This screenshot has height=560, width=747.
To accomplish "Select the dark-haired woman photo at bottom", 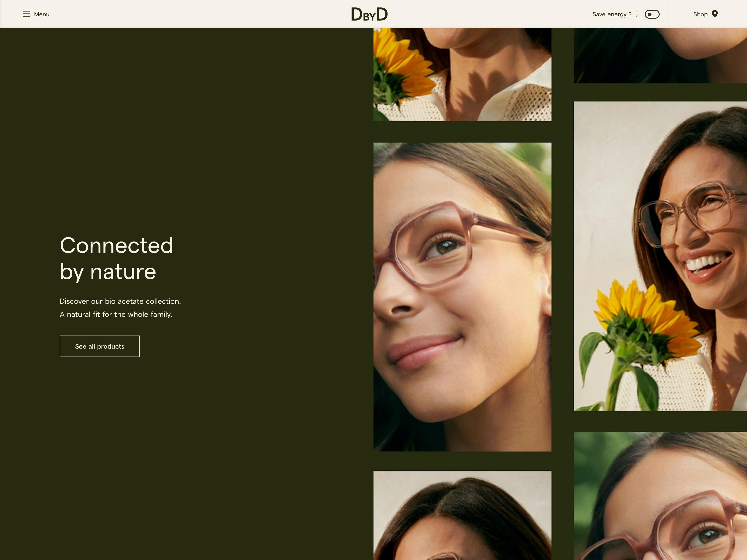I will tap(462, 515).
